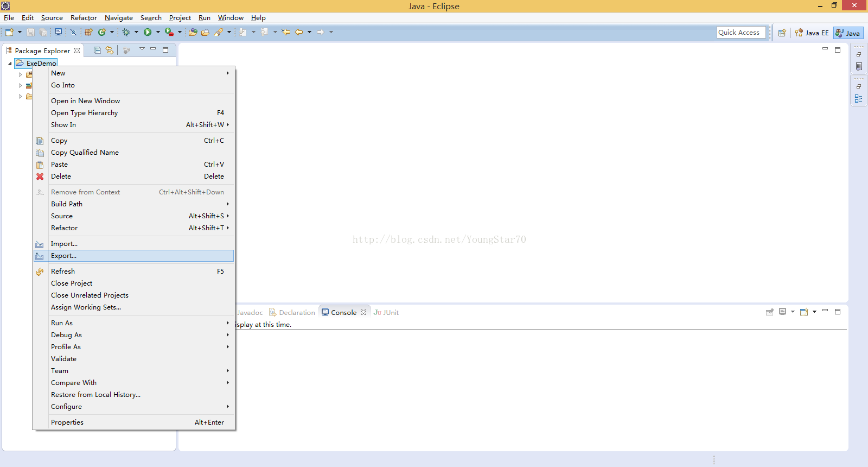Click the Save disk icon in toolbar
Screen dimensions: 868x467
(x=31, y=33)
